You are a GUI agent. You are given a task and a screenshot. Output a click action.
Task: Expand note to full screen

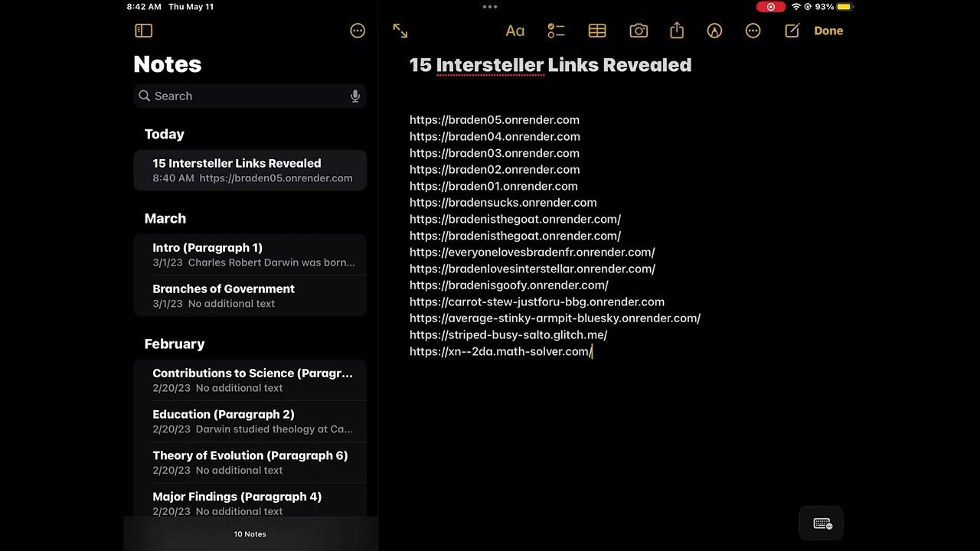(400, 31)
